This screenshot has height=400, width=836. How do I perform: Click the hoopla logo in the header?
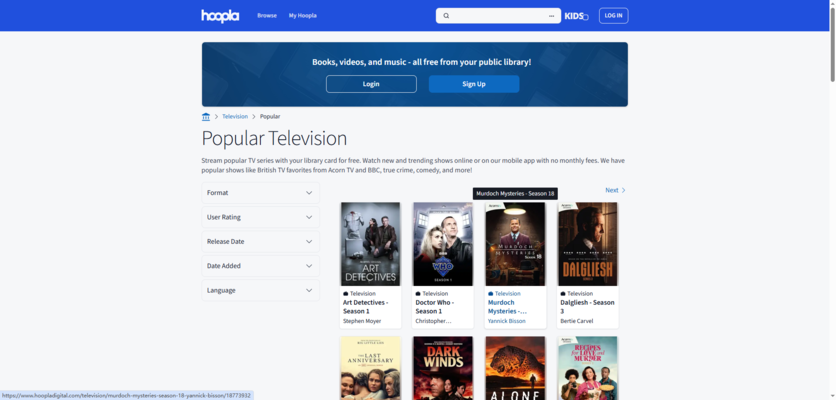pyautogui.click(x=220, y=16)
